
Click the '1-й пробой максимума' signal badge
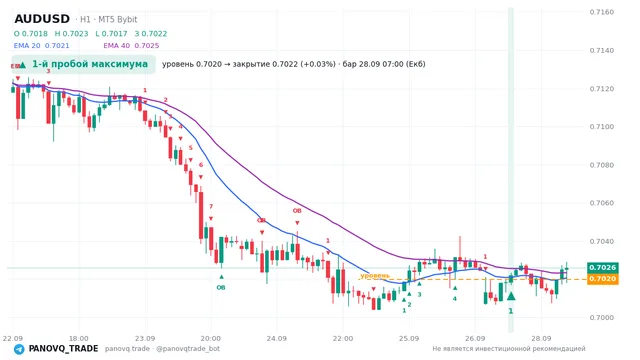[84, 64]
